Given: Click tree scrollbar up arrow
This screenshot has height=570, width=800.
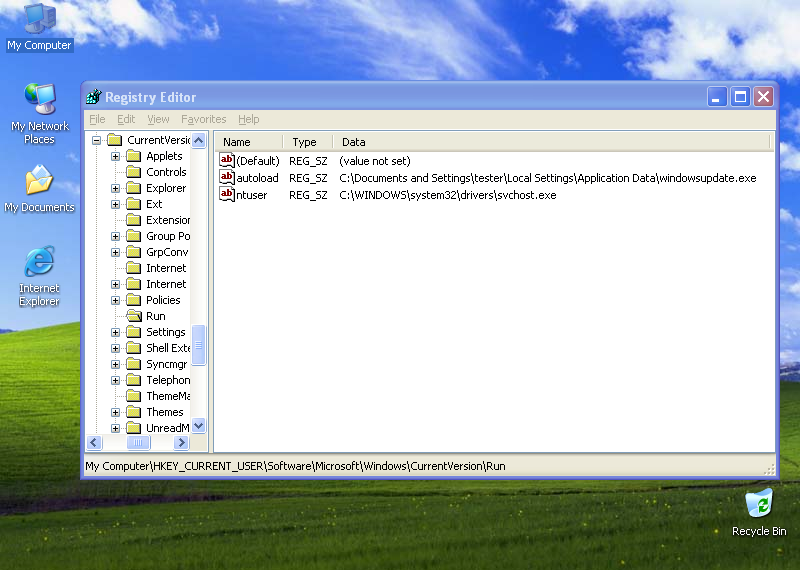Looking at the screenshot, I should coord(198,140).
